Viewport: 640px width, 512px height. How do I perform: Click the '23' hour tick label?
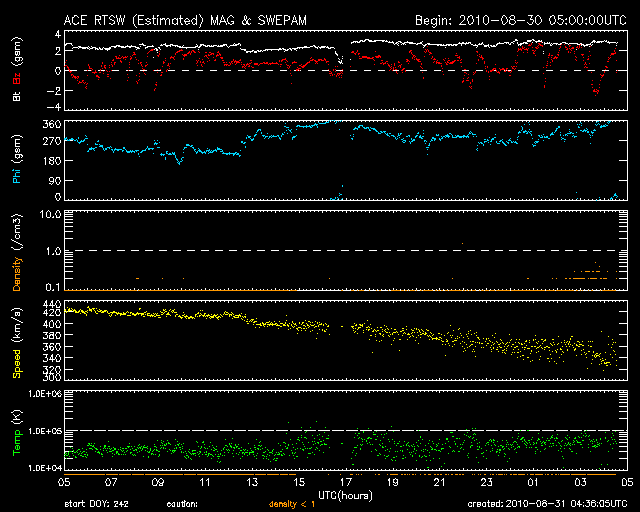[487, 483]
